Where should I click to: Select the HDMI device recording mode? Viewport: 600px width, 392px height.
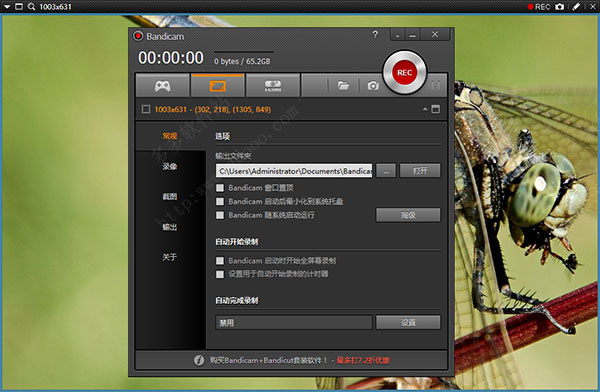pos(272,86)
